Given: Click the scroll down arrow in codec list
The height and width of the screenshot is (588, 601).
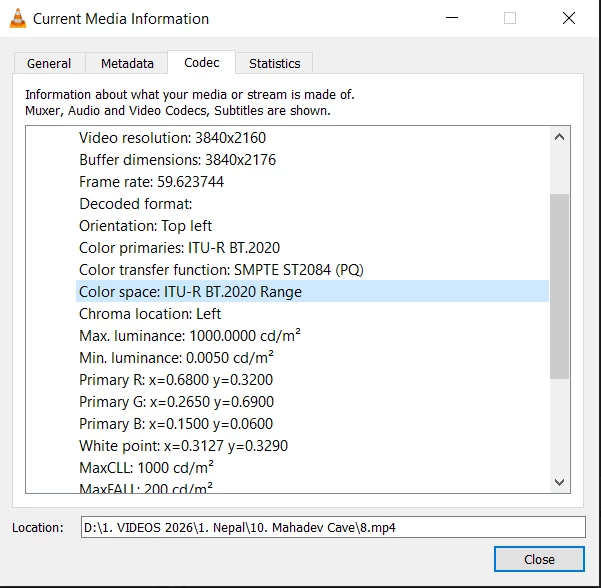Looking at the screenshot, I should coord(559,482).
